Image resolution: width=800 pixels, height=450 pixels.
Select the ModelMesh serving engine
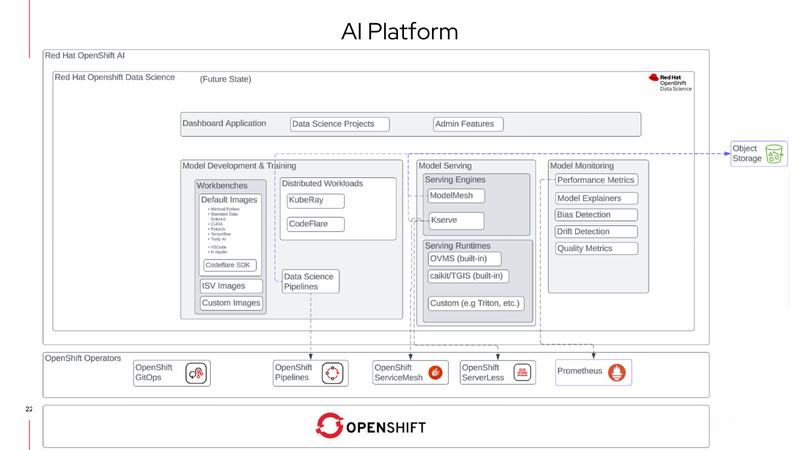[x=456, y=195]
